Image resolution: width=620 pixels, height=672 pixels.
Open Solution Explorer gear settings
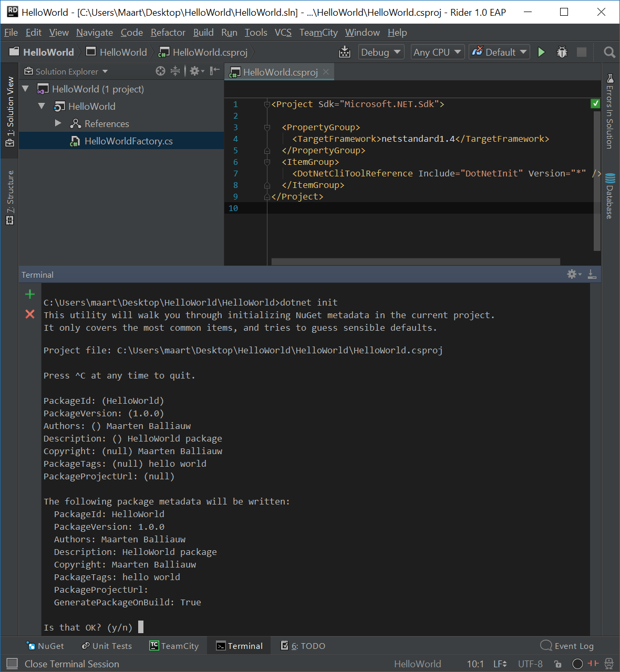(197, 71)
